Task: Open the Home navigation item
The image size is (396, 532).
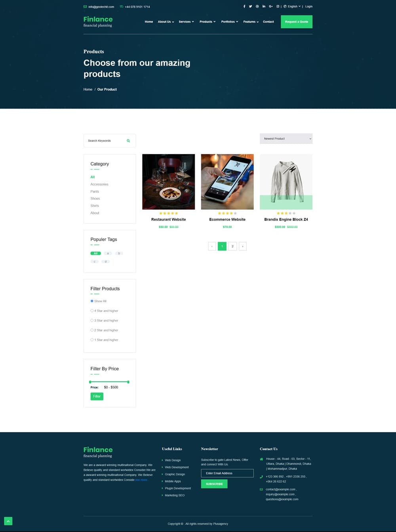Action: 149,22
